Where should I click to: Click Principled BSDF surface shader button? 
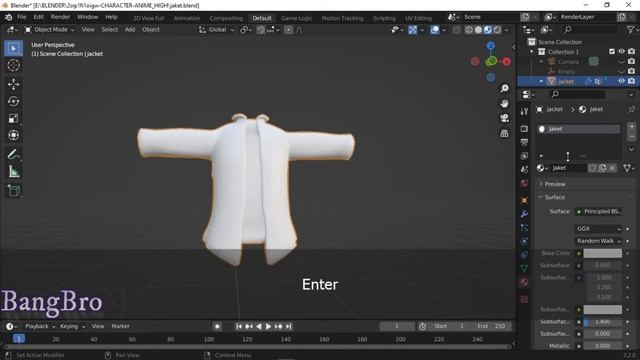click(x=598, y=211)
